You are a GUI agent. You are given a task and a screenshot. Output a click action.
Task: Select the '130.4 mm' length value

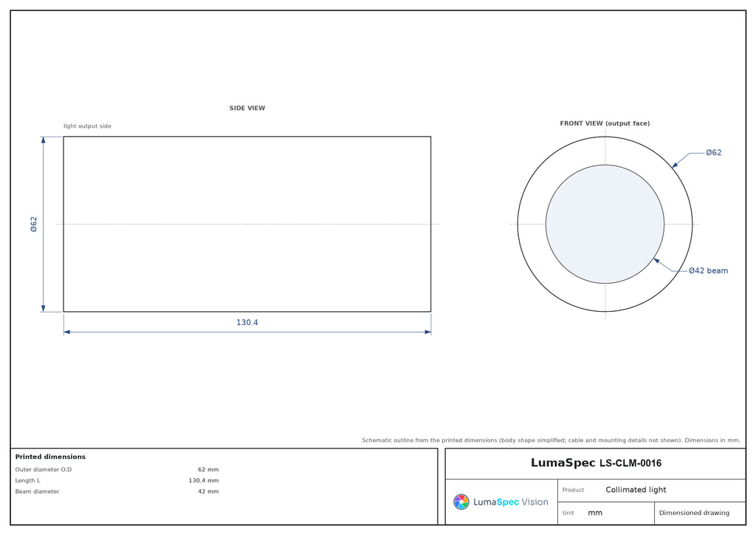pos(204,480)
